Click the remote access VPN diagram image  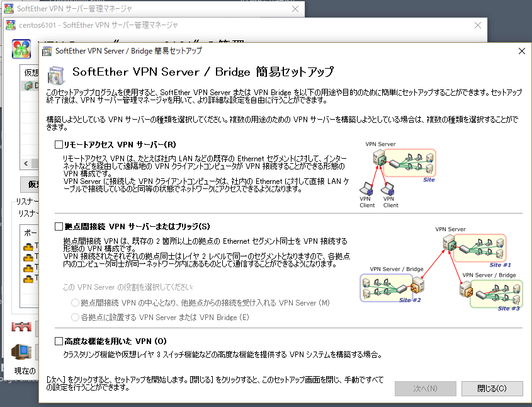tap(397, 174)
